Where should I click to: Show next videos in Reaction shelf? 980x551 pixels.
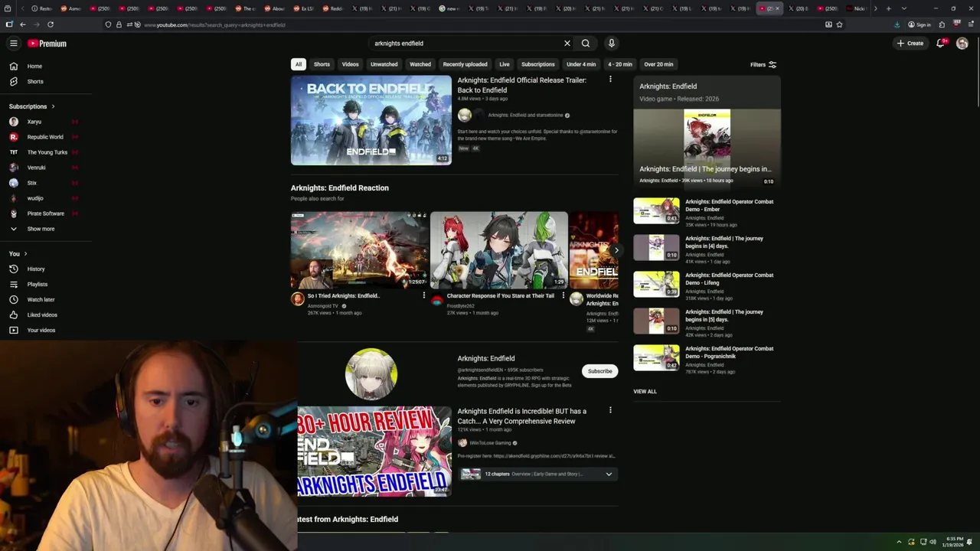tap(616, 250)
